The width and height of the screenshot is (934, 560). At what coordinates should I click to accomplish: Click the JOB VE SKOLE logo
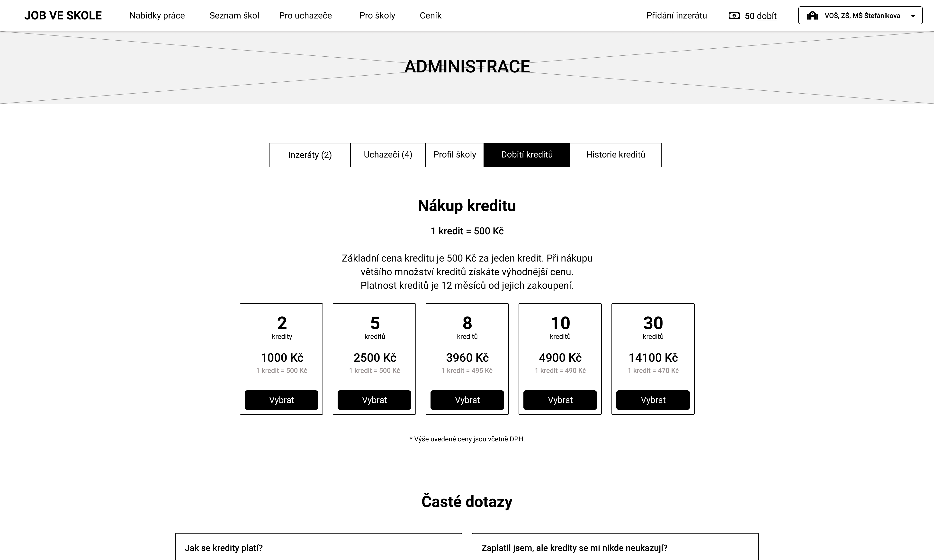point(63,16)
